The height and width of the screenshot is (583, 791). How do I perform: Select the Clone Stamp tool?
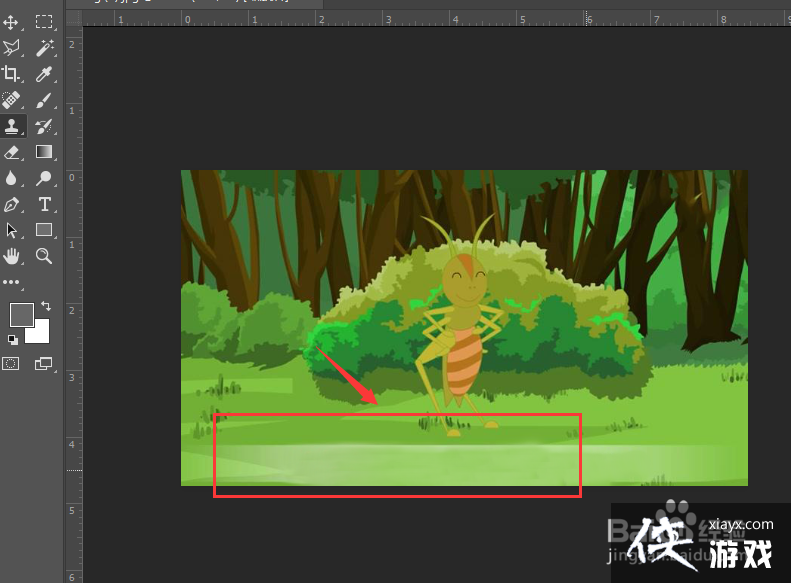click(12, 126)
